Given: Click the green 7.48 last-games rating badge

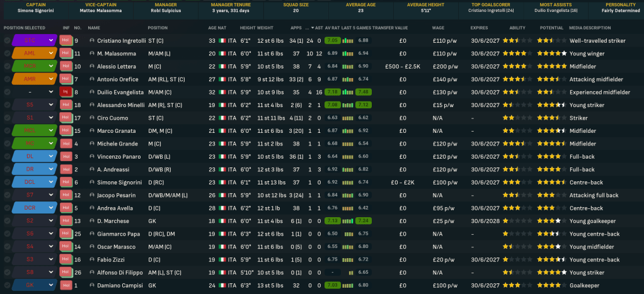Looking at the screenshot, I should tap(363, 92).
